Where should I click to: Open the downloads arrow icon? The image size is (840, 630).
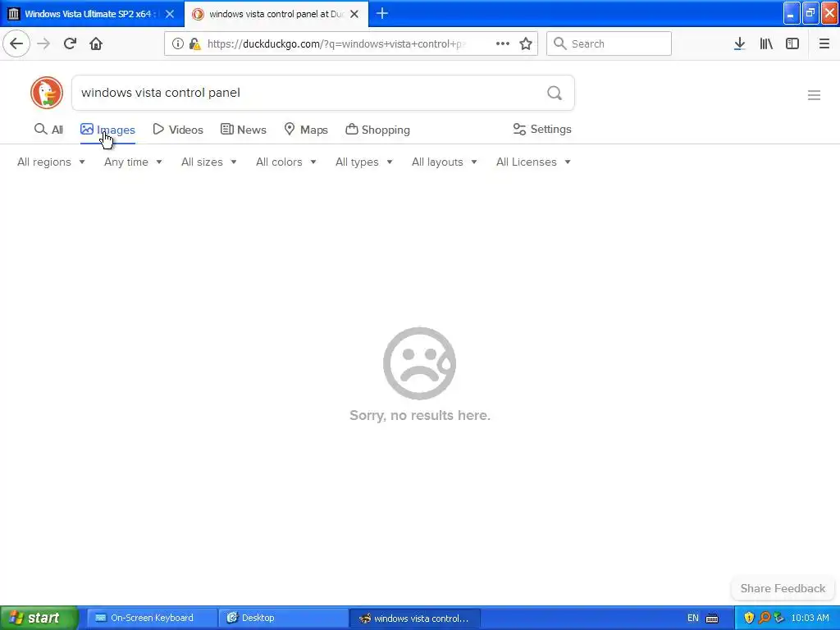[739, 44]
